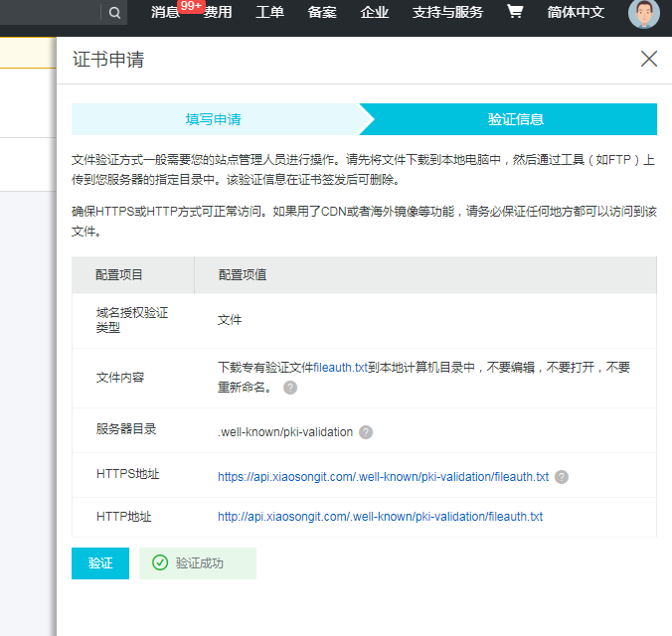Select the 验证信息 step
Image resolution: width=672 pixels, height=636 pixels.
(x=515, y=119)
